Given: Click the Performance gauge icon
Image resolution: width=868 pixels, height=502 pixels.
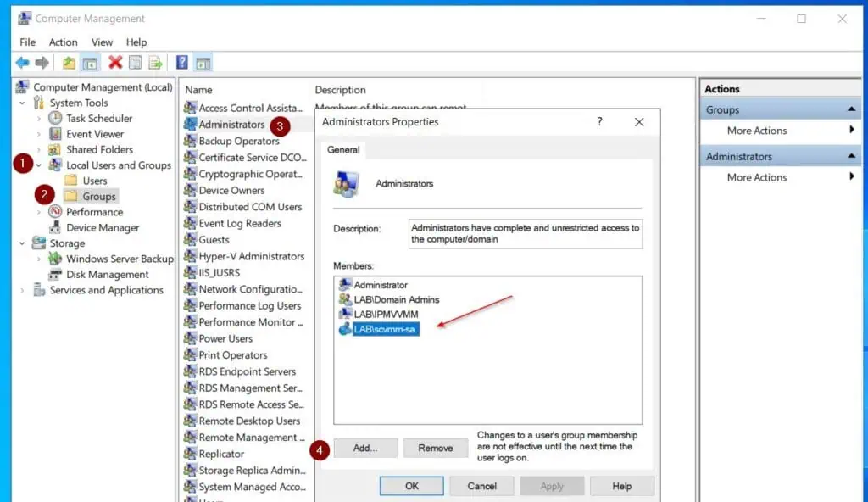Looking at the screenshot, I should (55, 212).
